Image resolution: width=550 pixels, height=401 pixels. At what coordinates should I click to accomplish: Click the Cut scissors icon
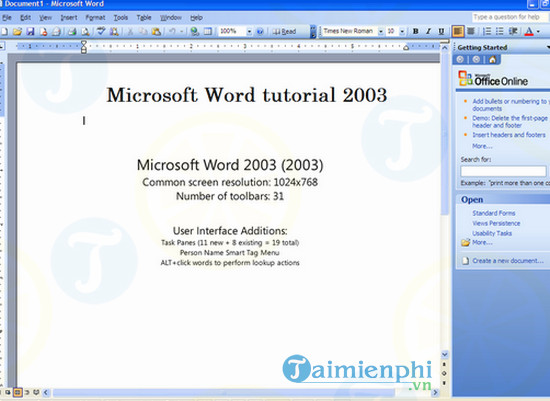point(130,32)
